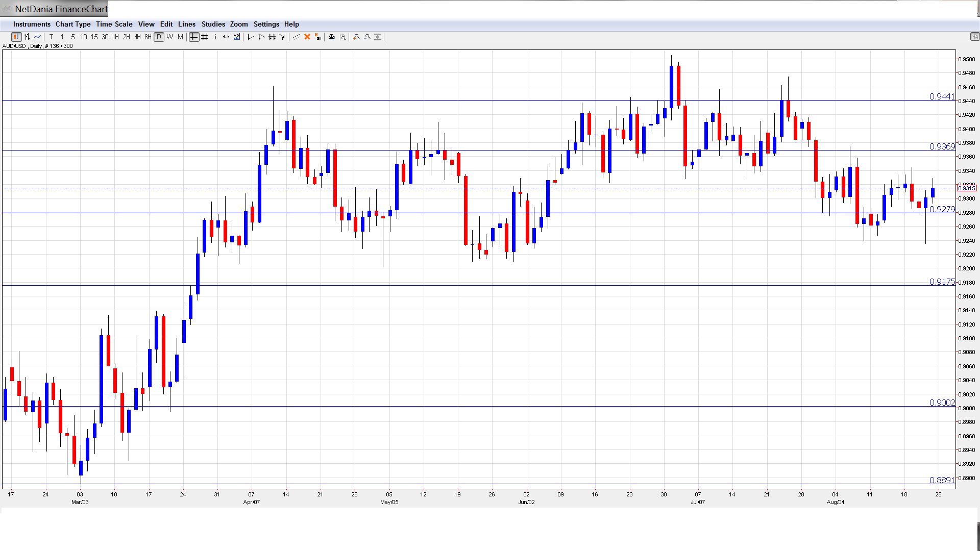The height and width of the screenshot is (551, 980).
Task: Switch to the line chart icon
Action: click(38, 37)
